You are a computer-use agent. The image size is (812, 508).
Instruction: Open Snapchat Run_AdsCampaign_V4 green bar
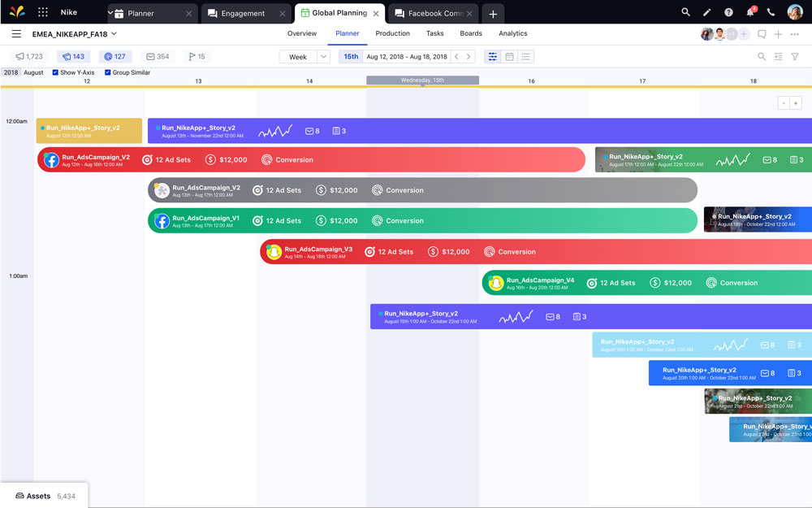coord(647,283)
